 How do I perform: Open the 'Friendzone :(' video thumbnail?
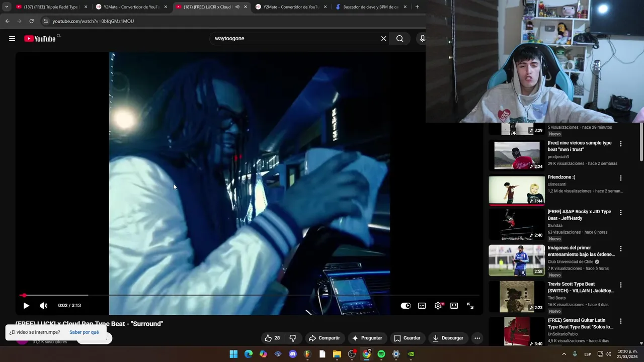[517, 190]
